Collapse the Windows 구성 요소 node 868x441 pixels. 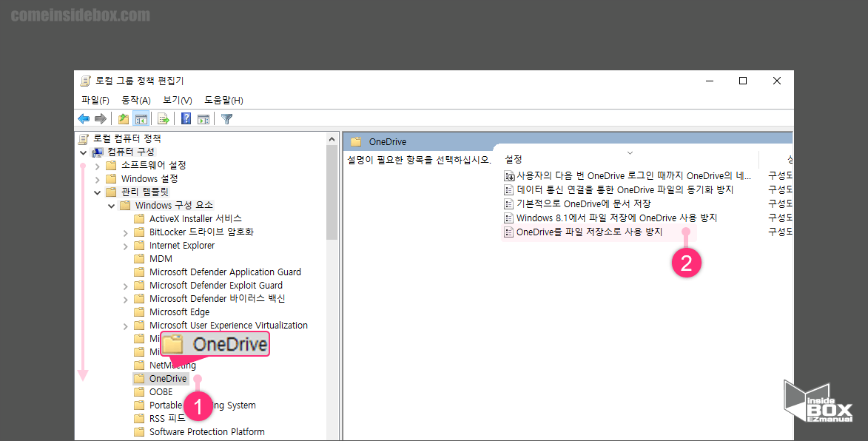coord(111,206)
